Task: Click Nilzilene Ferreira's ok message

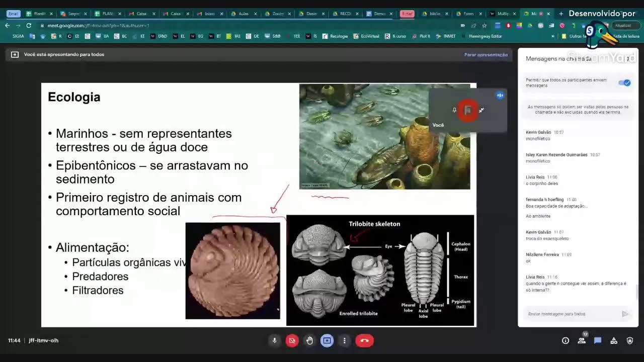Action: point(528,261)
